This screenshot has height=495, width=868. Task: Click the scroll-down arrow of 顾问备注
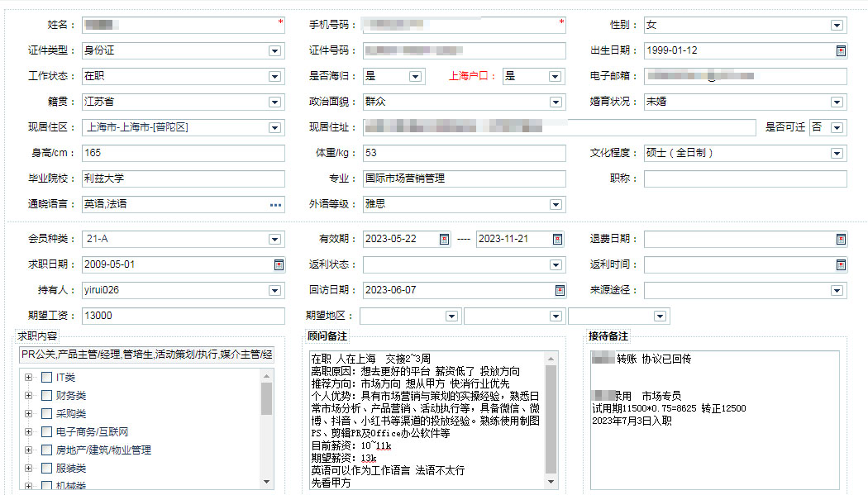pos(551,482)
